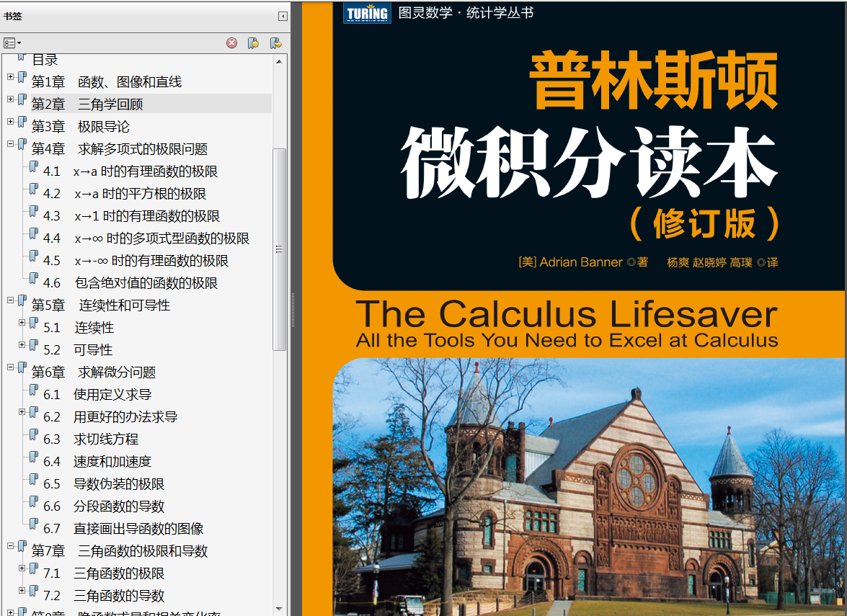Screen dimensions: 847x616
Task: Go to 第6章 求解微分问题
Action: click(x=94, y=372)
